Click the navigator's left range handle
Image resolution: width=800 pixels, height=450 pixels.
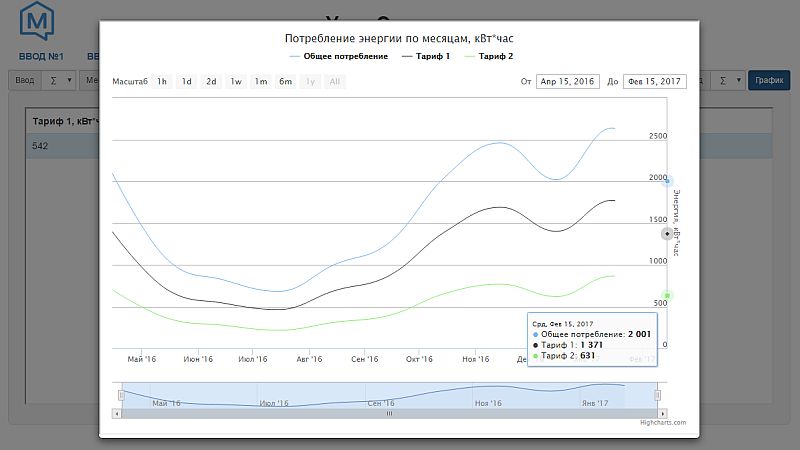pos(120,395)
